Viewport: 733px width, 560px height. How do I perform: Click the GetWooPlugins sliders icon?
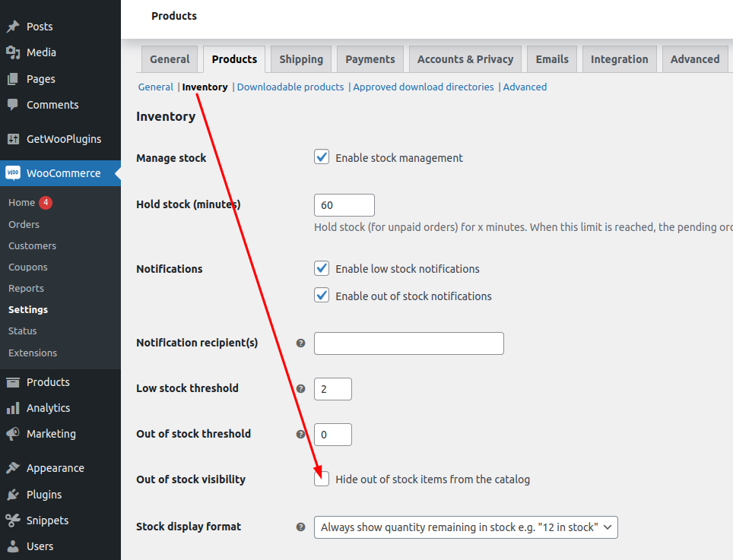tap(13, 139)
